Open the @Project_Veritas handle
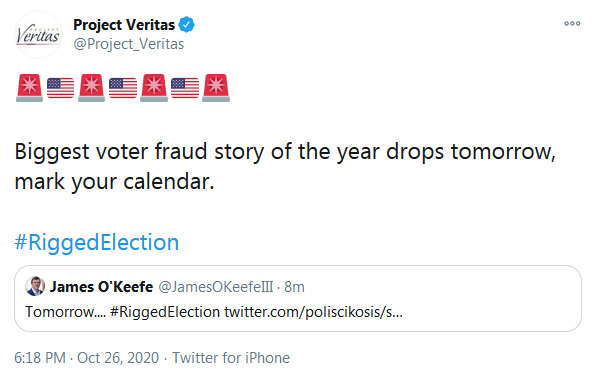This screenshot has width=597, height=378. 129,44
